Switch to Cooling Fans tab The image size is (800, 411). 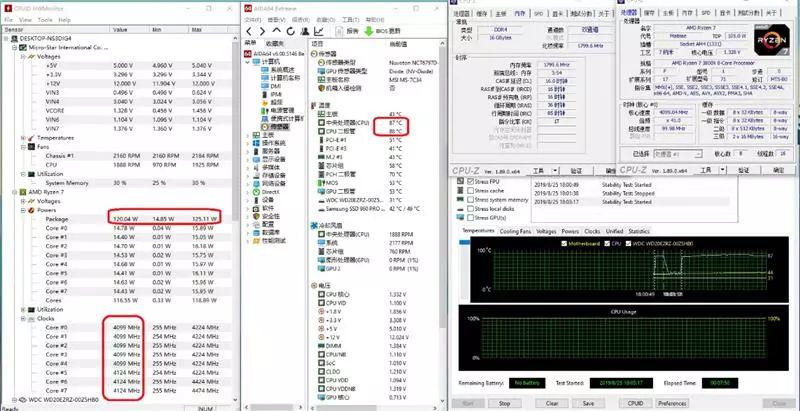coord(515,232)
